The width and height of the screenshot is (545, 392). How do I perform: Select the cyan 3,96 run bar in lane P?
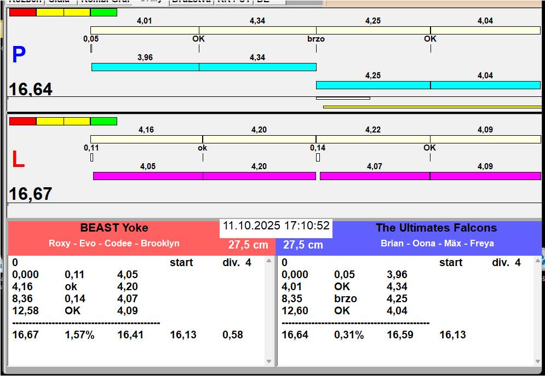click(x=145, y=67)
